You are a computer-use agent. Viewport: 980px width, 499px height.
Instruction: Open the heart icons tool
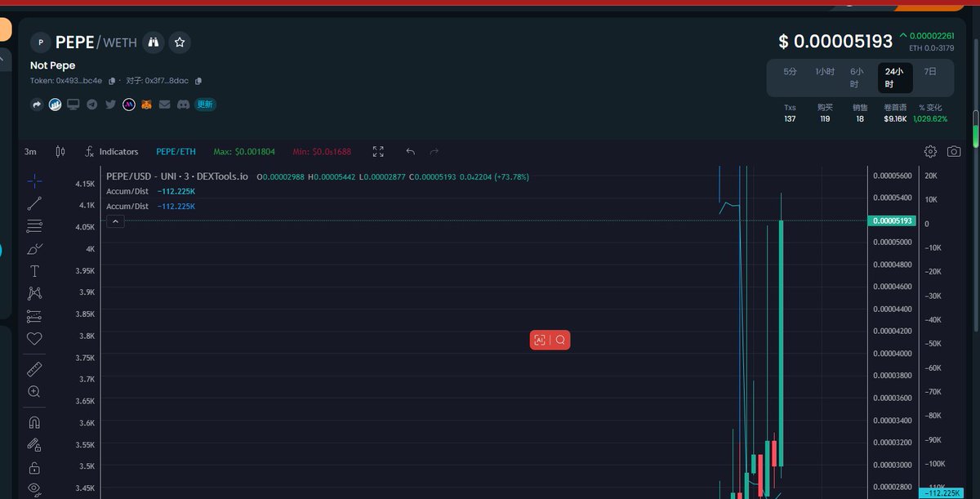tap(34, 338)
